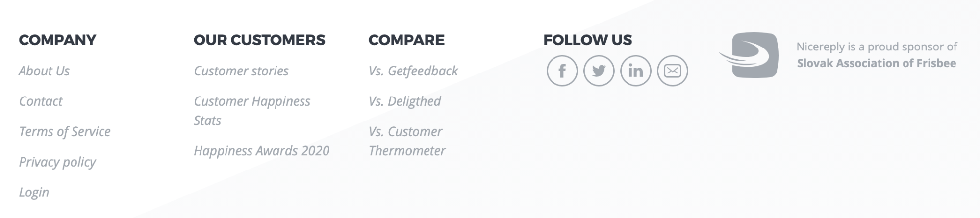The image size is (980, 218).
Task: Open the Facebook social icon
Action: [562, 71]
